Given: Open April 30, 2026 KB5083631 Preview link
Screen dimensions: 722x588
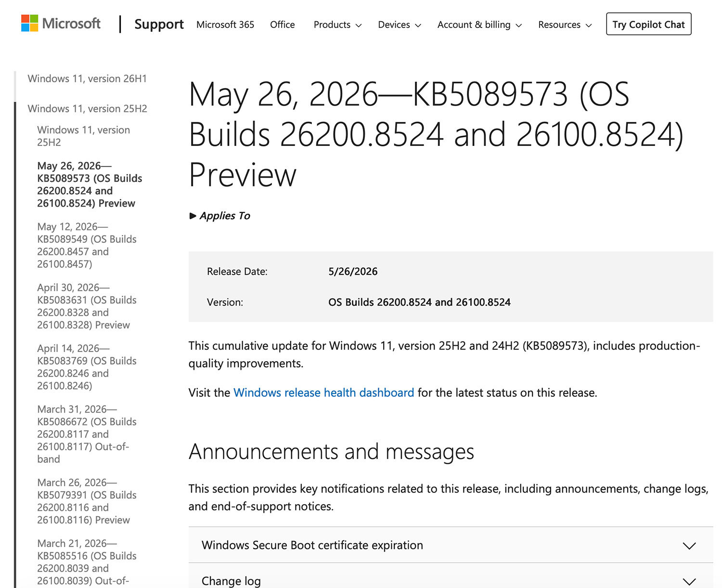Looking at the screenshot, I should pyautogui.click(x=87, y=306).
